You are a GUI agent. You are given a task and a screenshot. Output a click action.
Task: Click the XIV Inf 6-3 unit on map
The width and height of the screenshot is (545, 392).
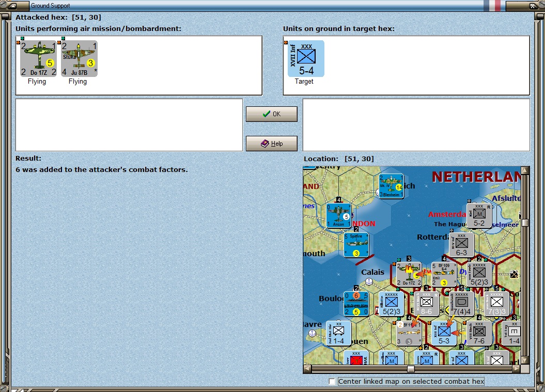(462, 245)
